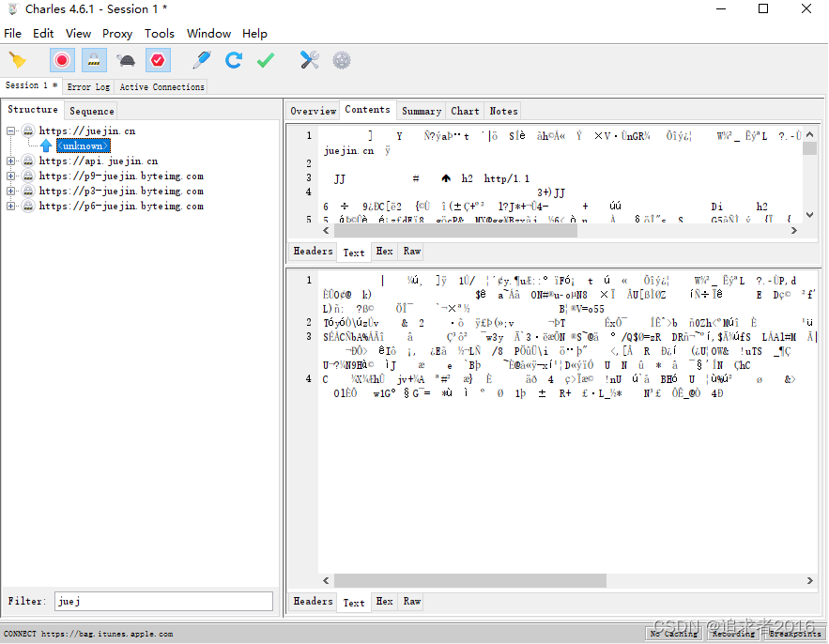829x644 pixels.
Task: Select response pane Raw tab
Action: [412, 601]
